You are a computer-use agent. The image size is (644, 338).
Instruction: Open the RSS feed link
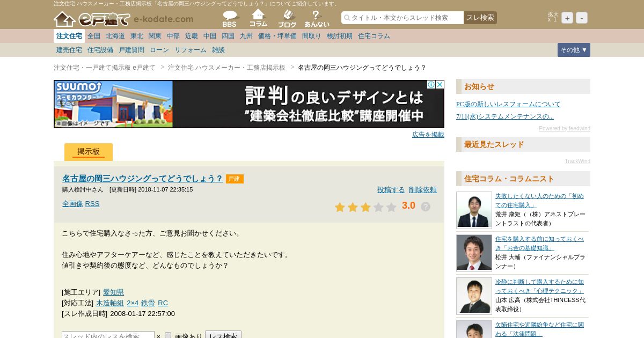pos(92,204)
